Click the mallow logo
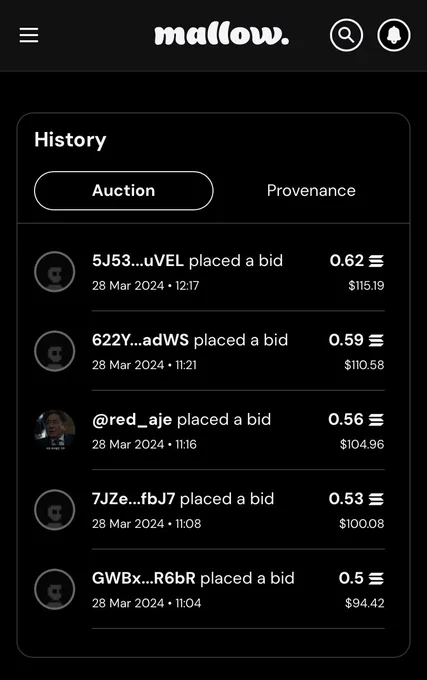Viewport: 427px width, 680px height. click(x=222, y=35)
